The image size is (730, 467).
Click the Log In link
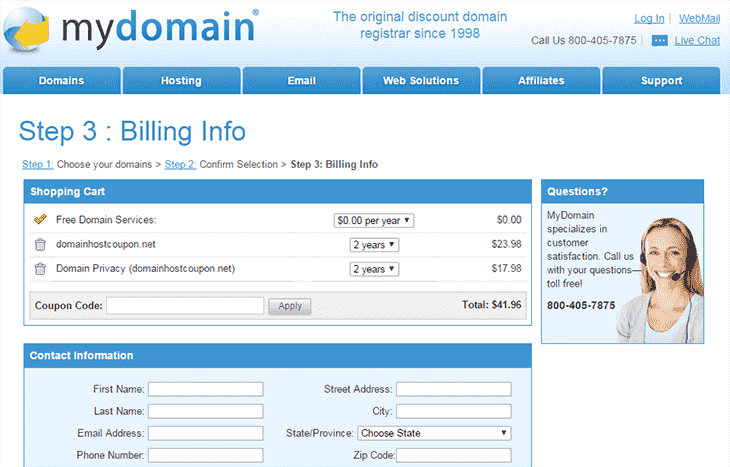point(649,19)
